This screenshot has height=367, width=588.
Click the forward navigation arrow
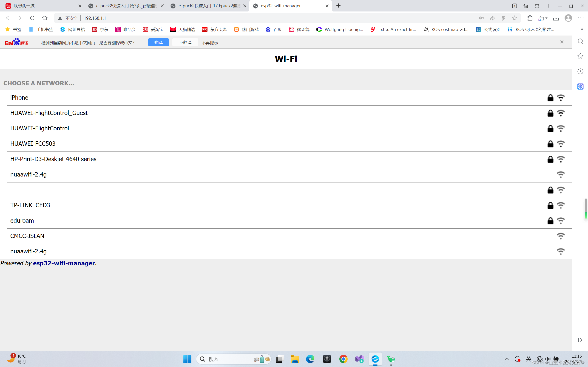20,18
